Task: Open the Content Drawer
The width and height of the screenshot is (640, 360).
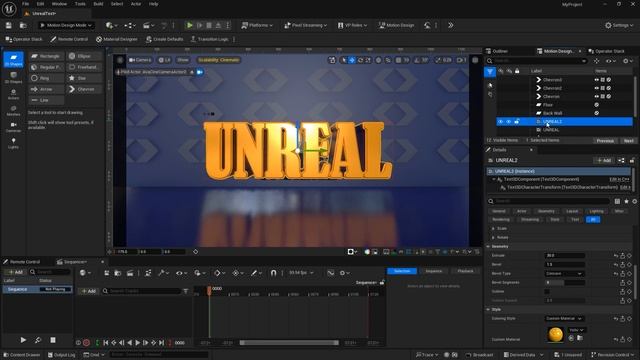Action: point(22,355)
